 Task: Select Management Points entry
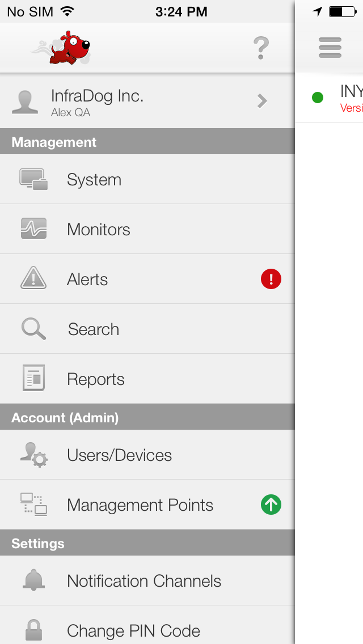tap(147, 505)
